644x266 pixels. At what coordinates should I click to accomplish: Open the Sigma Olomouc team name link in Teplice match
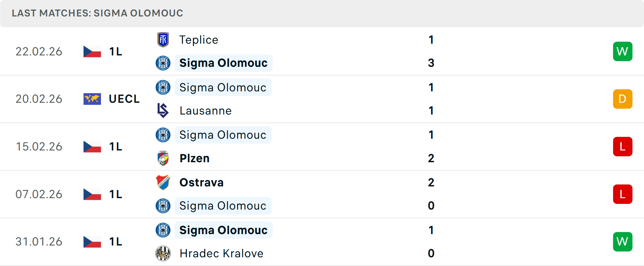223,63
